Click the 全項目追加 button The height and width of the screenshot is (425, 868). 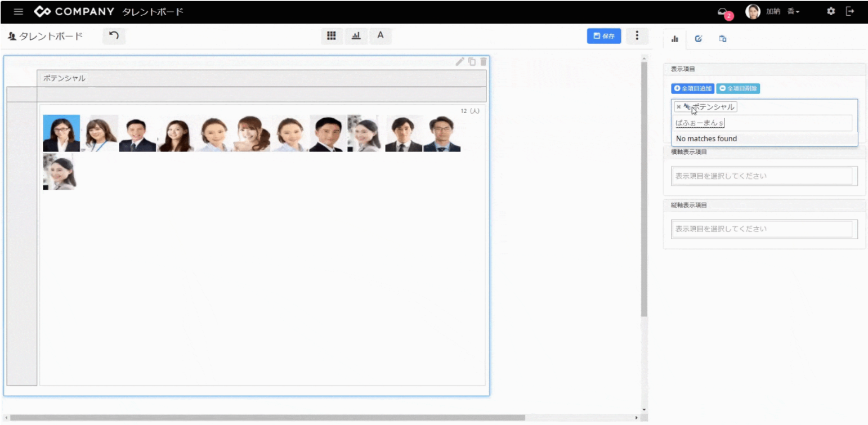692,88
